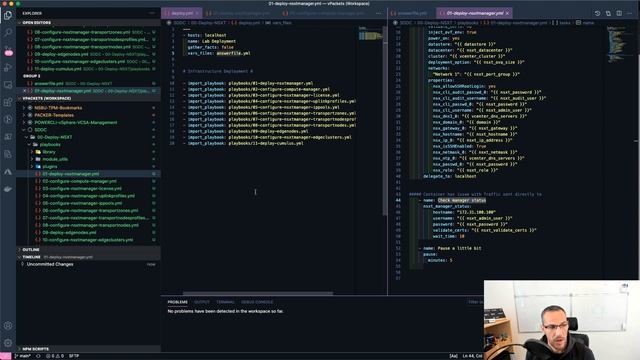Screen dimensions: 640x360
Task: Click the split editor icon in right editor group
Action: pos(619,13)
